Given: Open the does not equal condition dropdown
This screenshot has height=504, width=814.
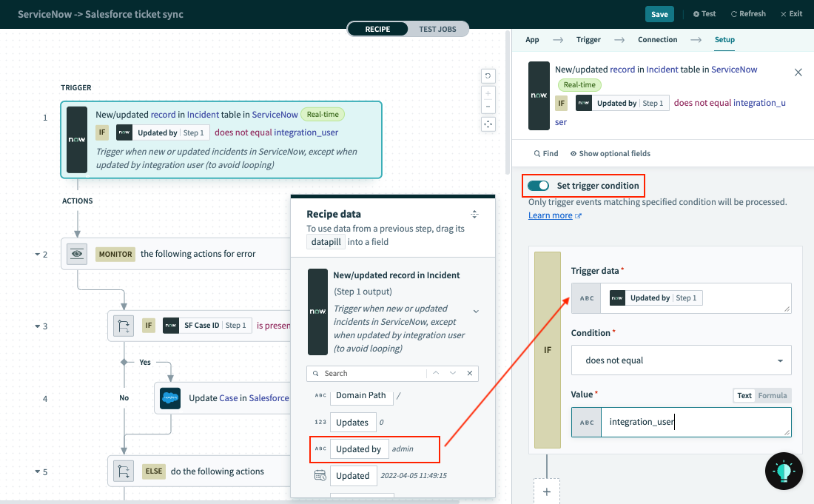Looking at the screenshot, I should pos(681,360).
